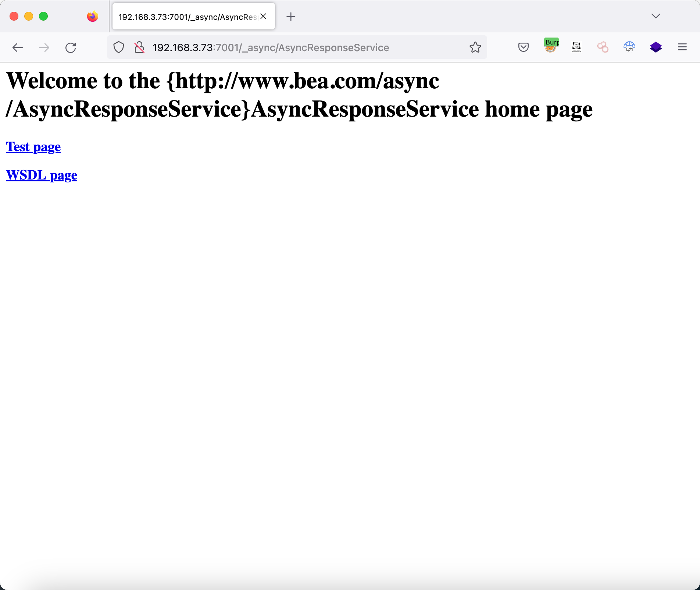Click the purple layered diamond extension
700x590 pixels.
click(x=656, y=47)
